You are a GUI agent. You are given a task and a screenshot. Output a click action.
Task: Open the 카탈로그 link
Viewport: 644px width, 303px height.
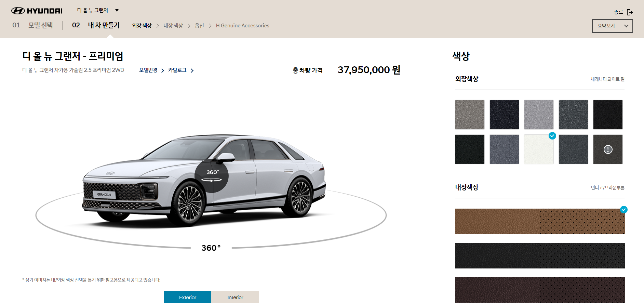[177, 70]
